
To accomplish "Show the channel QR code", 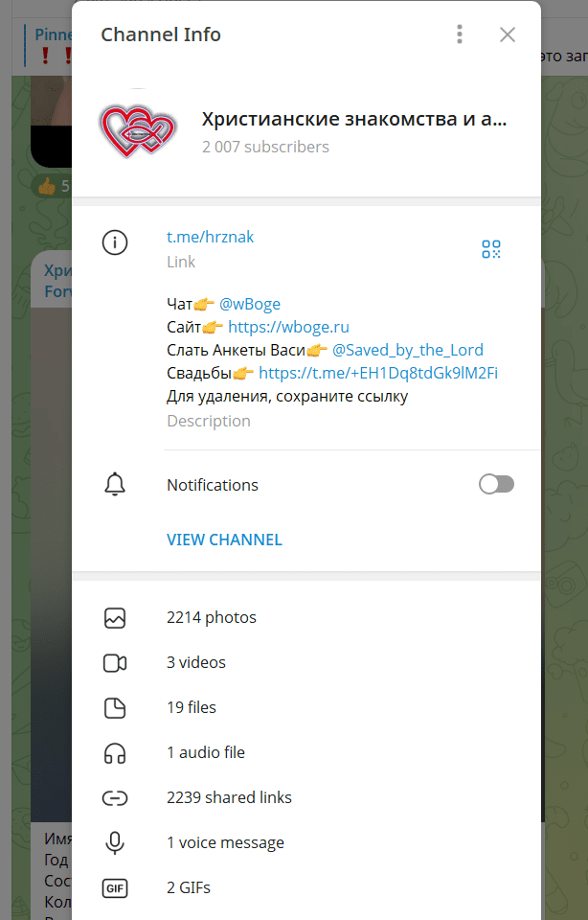I will click(491, 249).
